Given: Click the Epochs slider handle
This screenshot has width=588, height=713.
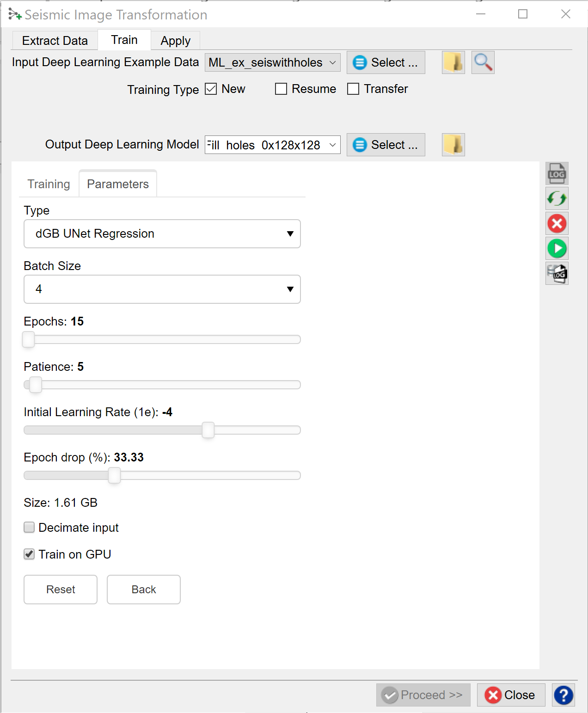Looking at the screenshot, I should click(29, 339).
